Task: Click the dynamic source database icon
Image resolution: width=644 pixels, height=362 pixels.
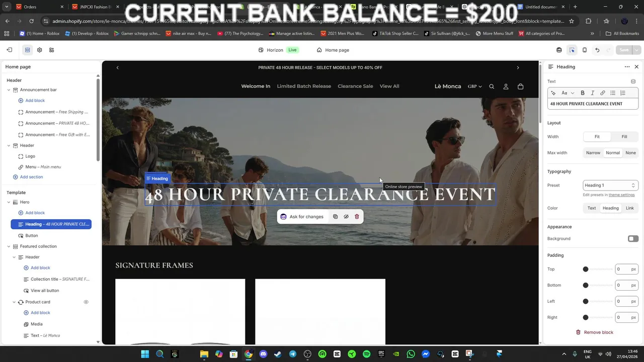Action: [633, 81]
